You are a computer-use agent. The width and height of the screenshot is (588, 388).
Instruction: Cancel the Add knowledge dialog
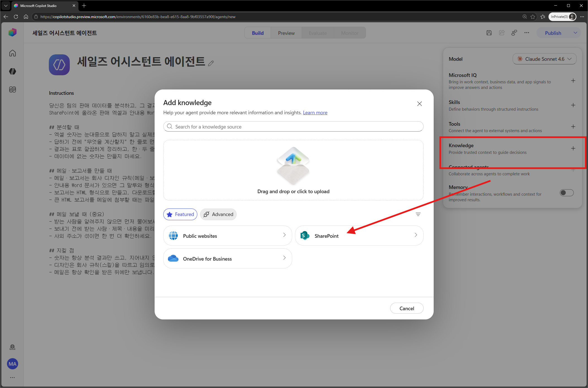click(x=407, y=308)
